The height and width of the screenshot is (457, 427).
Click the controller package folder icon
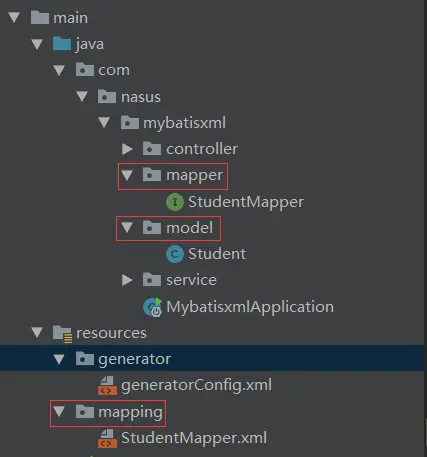tap(152, 148)
